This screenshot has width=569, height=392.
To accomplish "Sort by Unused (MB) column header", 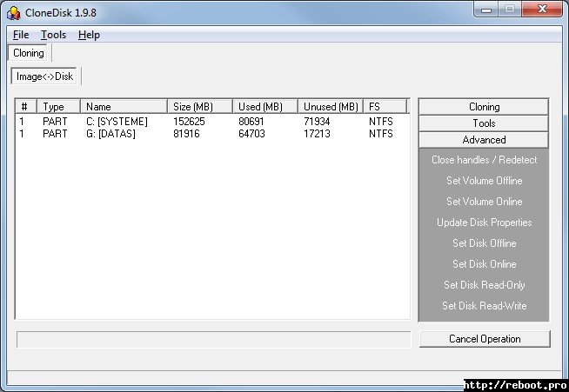I will (331, 107).
